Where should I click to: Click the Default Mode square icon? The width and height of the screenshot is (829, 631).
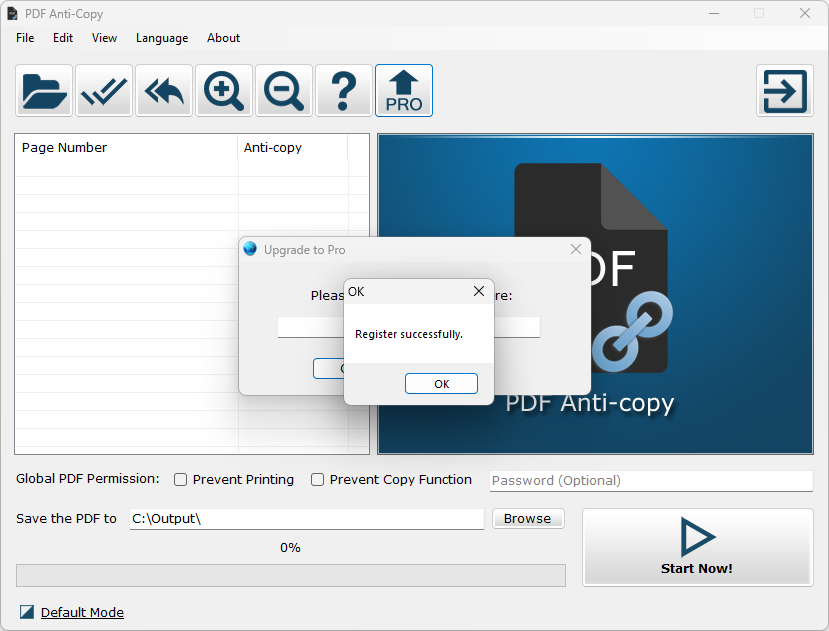(x=26, y=612)
